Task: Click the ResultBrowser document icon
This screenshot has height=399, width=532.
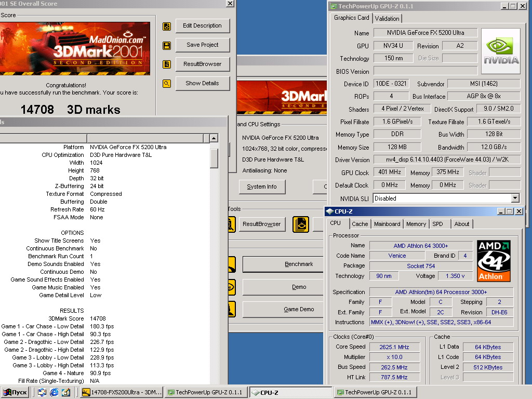Action: click(167, 64)
